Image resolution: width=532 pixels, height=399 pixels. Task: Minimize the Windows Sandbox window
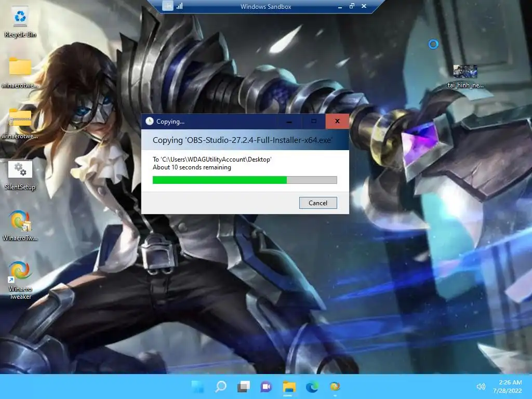pyautogui.click(x=340, y=6)
